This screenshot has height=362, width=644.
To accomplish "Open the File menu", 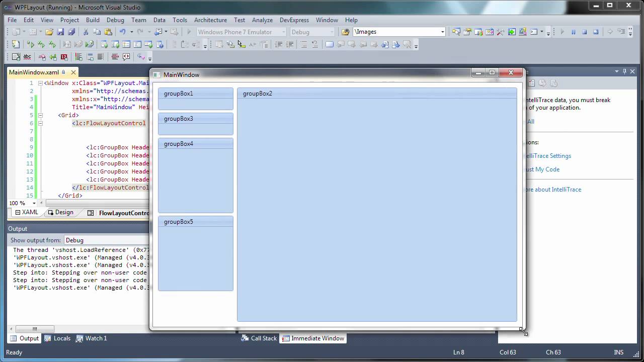I will [x=12, y=20].
